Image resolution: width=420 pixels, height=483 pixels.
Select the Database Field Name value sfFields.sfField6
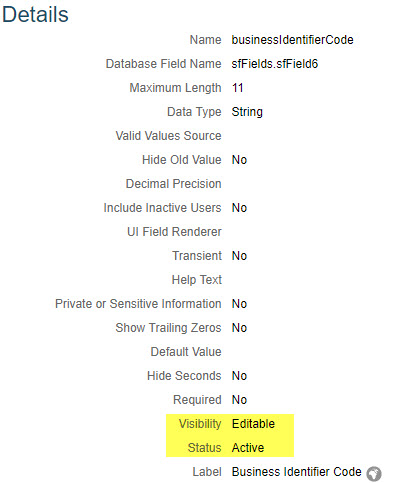275,64
